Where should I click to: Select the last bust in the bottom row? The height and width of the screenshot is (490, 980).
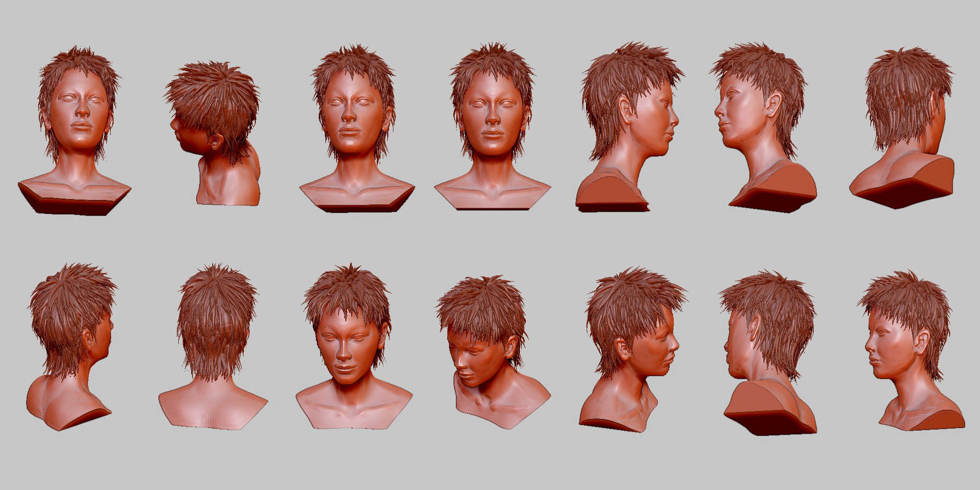(x=911, y=350)
